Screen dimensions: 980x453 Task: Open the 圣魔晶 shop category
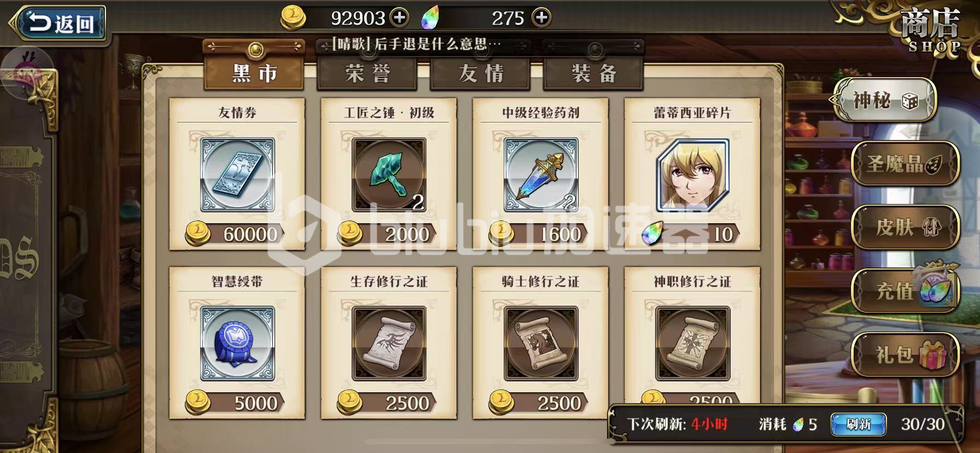coord(905,163)
